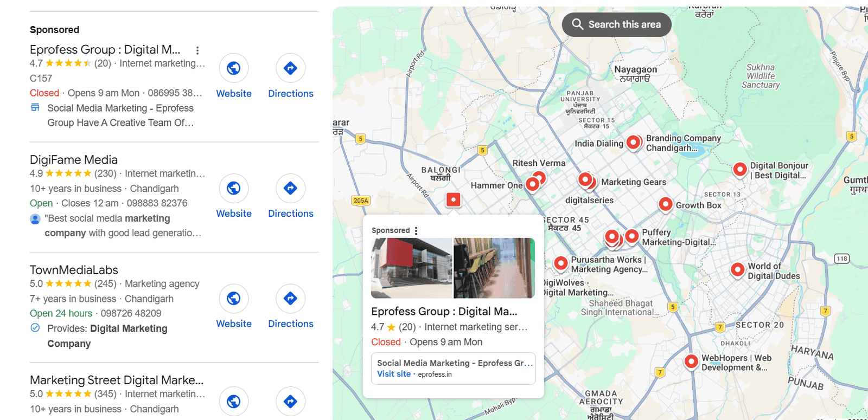Click the Sukhna Wildlife Sanctuary label
This screenshot has width=868, height=420.
tap(761, 76)
